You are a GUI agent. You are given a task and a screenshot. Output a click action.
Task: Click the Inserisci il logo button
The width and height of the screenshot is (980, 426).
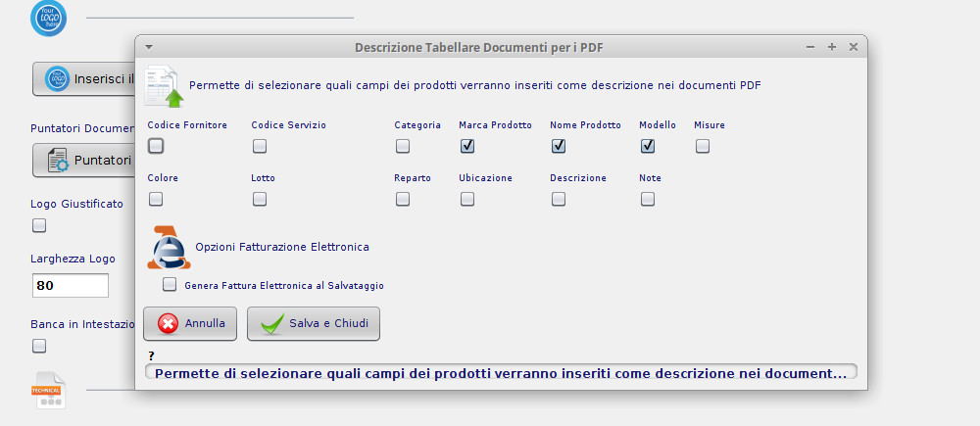pos(84,78)
